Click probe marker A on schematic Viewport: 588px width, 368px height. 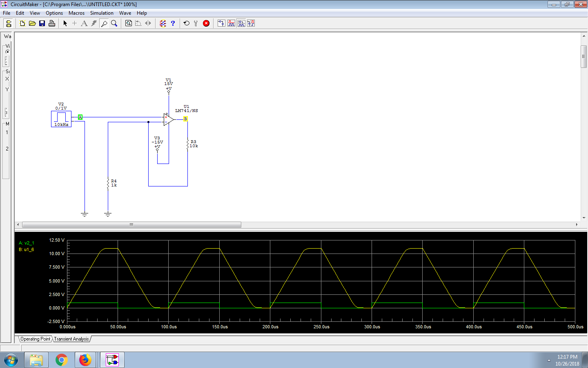click(80, 117)
